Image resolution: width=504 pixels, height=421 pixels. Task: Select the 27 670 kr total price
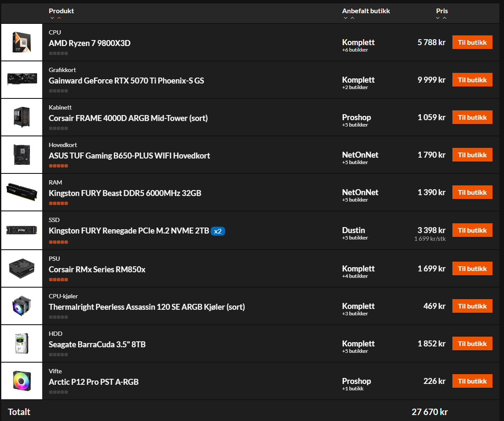pos(429,412)
